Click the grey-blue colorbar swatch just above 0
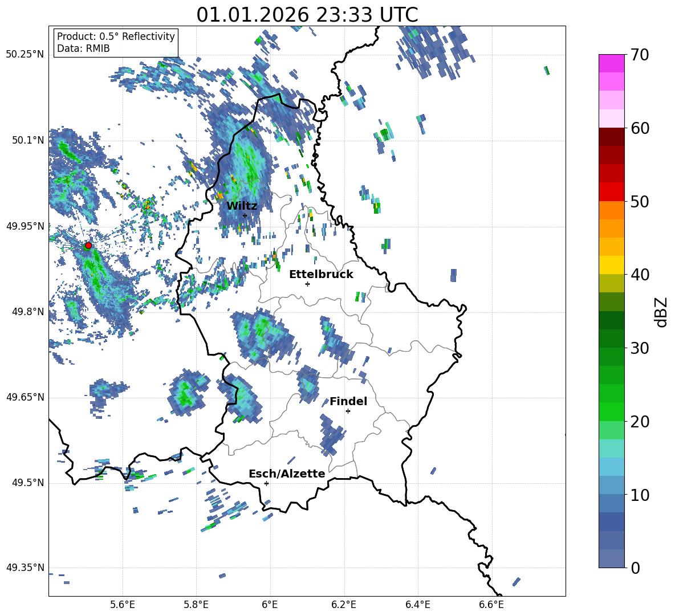Screen dimensions: 675x616 [x=611, y=558]
